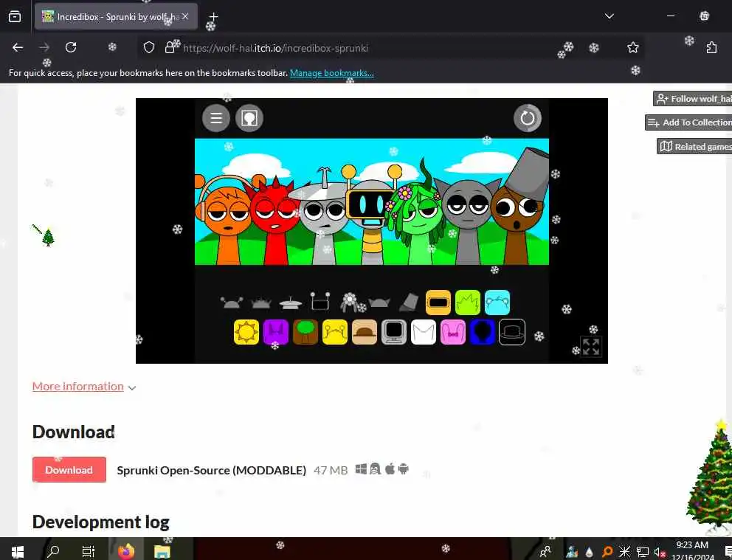Screen dimensions: 732x560
Task: Go back to the previous page
Action: pyautogui.click(x=18, y=47)
